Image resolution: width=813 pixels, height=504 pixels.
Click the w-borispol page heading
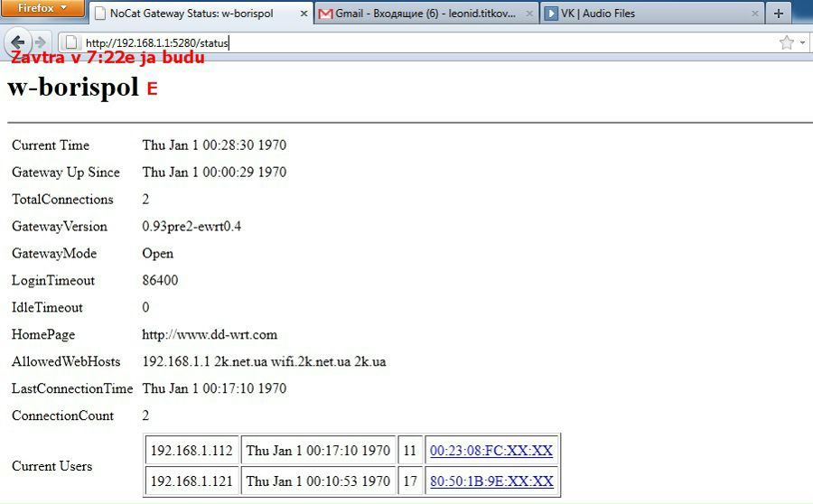(x=73, y=88)
